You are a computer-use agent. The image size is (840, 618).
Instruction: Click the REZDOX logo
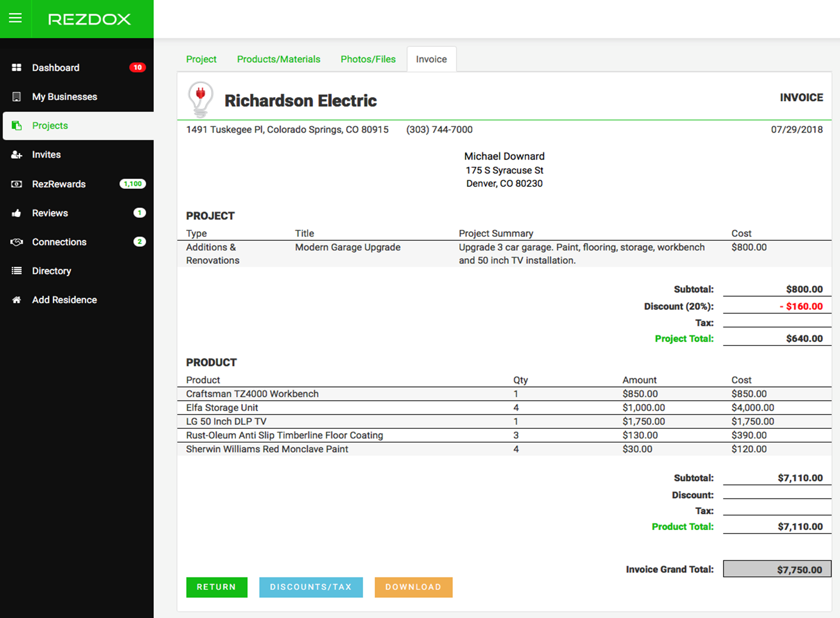pyautogui.click(x=89, y=19)
